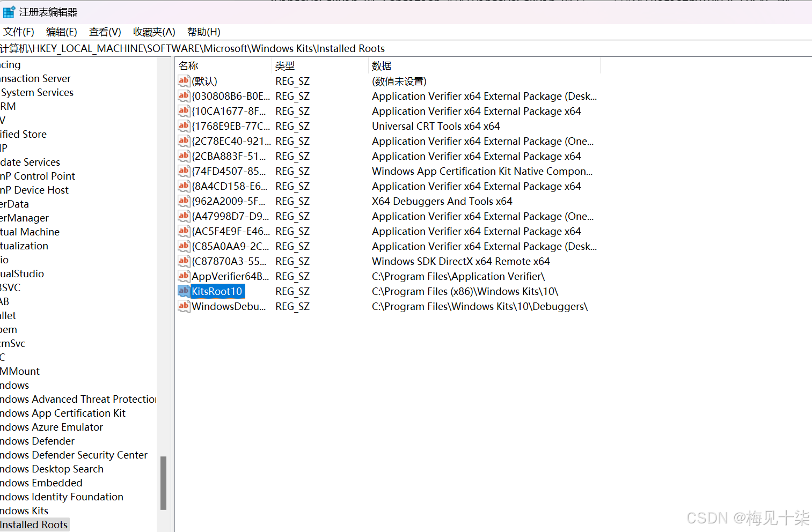Click the ab icon next to KitsRoot10
812x532 pixels.
pyautogui.click(x=183, y=291)
